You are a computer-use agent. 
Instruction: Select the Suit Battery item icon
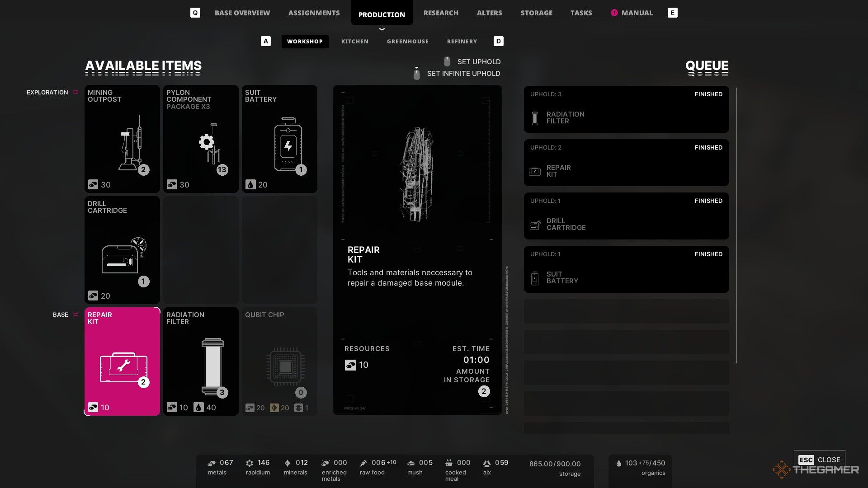click(288, 145)
